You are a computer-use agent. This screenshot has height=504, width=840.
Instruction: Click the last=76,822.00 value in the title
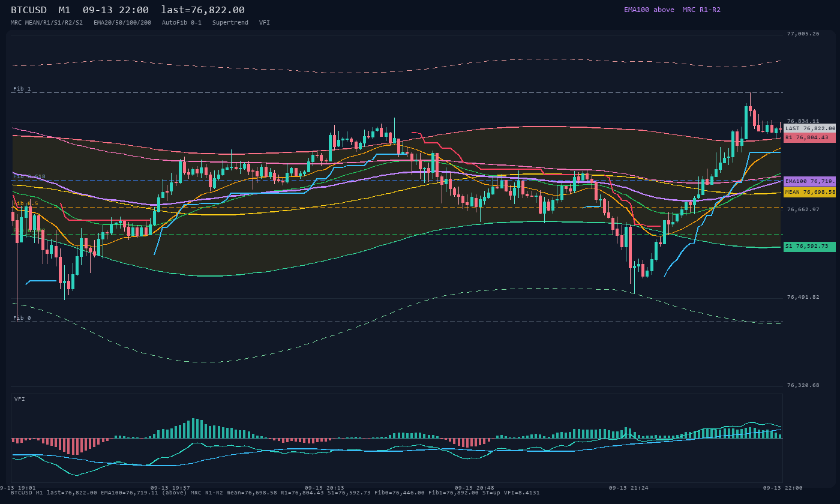point(203,10)
